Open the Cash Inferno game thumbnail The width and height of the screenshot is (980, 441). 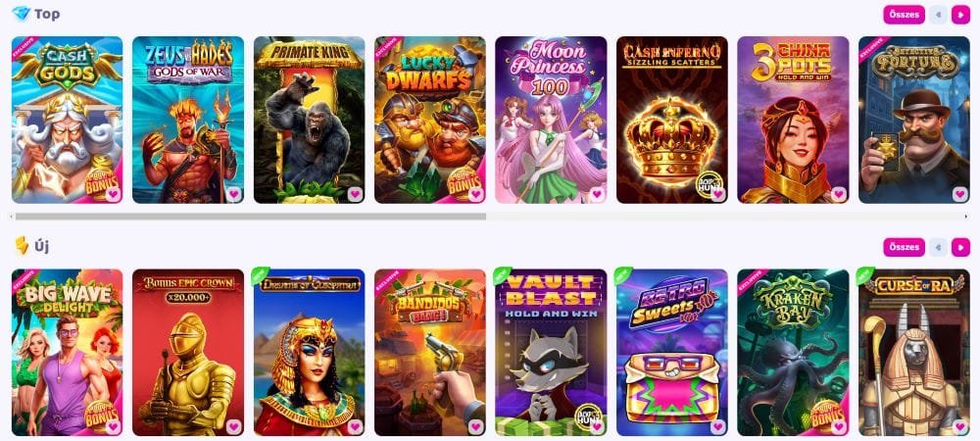click(672, 120)
